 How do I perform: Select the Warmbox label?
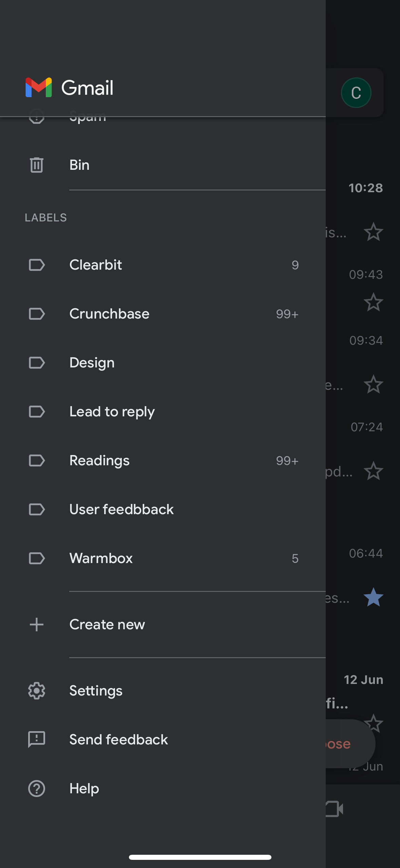point(101,558)
